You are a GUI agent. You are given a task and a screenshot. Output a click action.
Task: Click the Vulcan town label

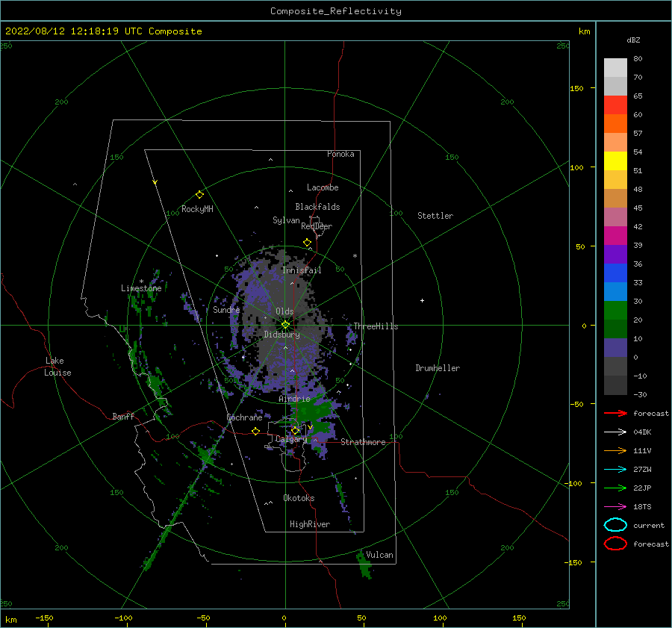380,555
